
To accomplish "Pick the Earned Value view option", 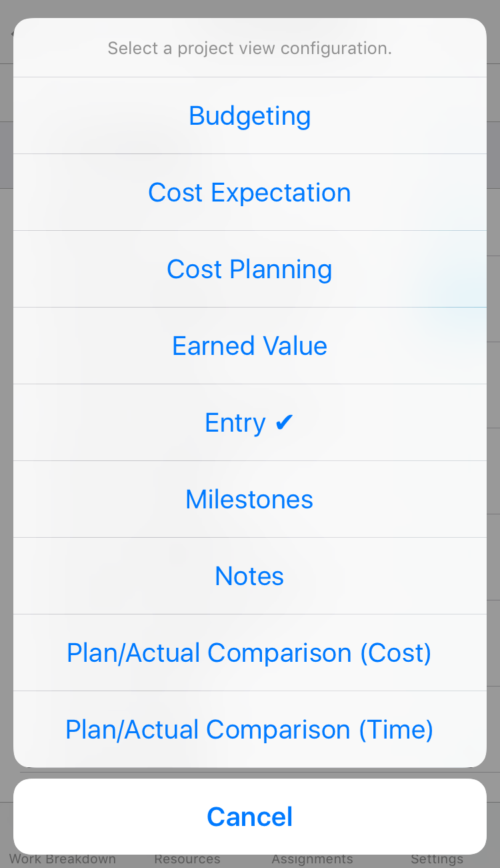I will [x=250, y=346].
